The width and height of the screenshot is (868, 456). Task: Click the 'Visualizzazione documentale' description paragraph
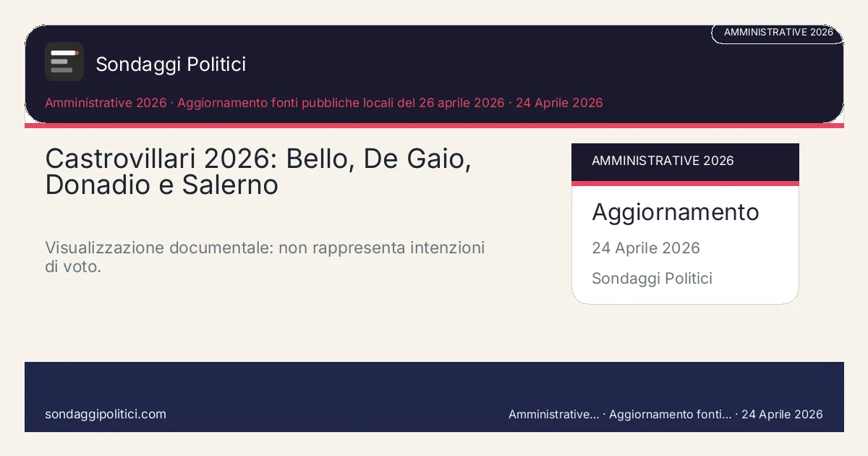264,257
